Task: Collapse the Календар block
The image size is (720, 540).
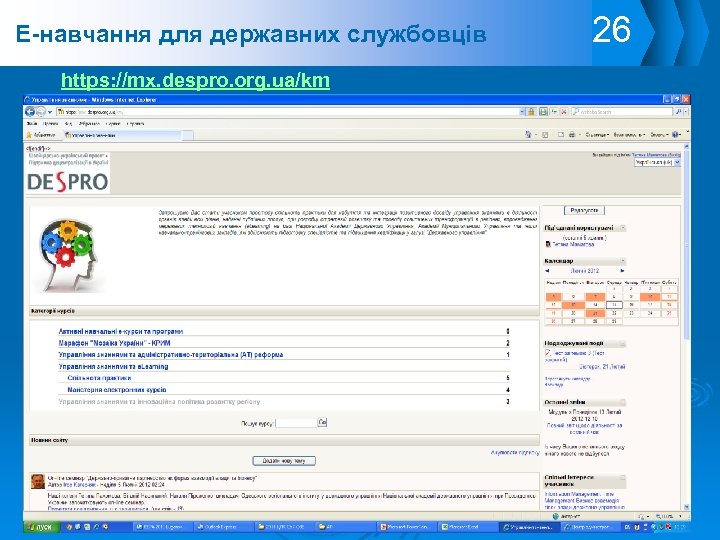Action: click(x=623, y=261)
